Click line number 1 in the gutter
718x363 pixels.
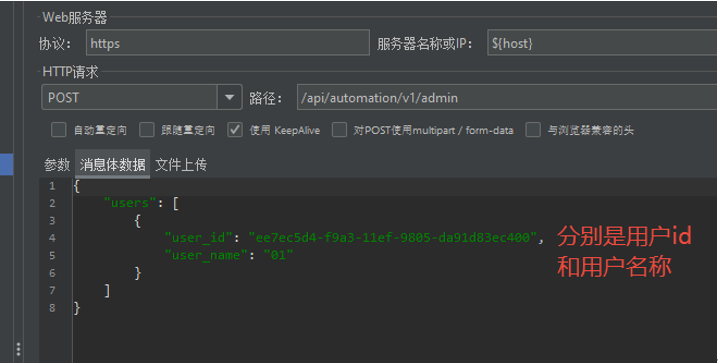pos(52,186)
